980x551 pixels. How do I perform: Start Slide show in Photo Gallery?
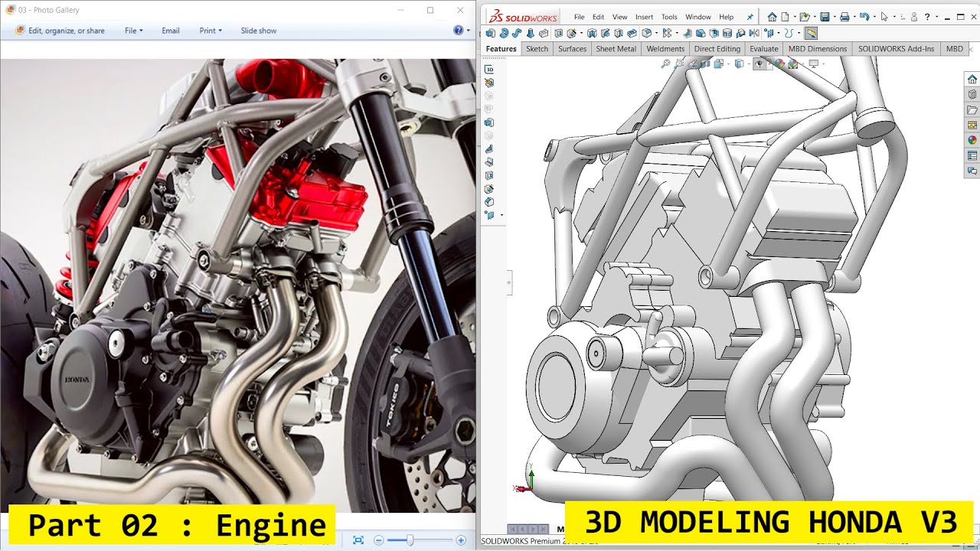coord(259,31)
